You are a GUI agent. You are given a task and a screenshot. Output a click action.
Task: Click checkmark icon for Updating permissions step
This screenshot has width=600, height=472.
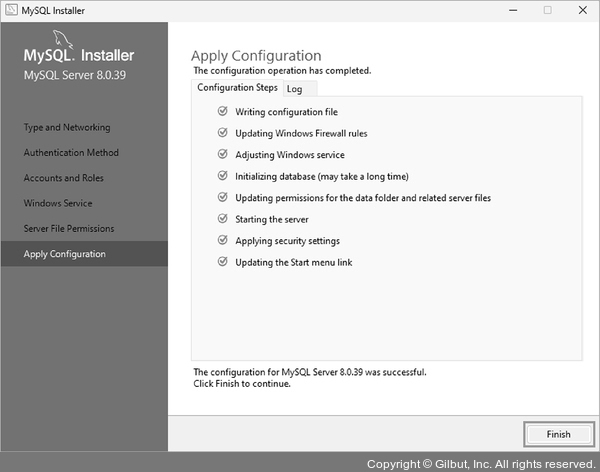coord(222,198)
